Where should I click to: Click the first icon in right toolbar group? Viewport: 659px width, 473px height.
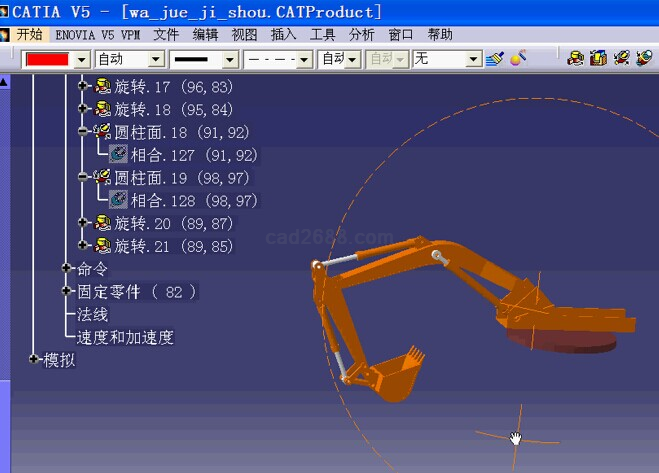575,59
